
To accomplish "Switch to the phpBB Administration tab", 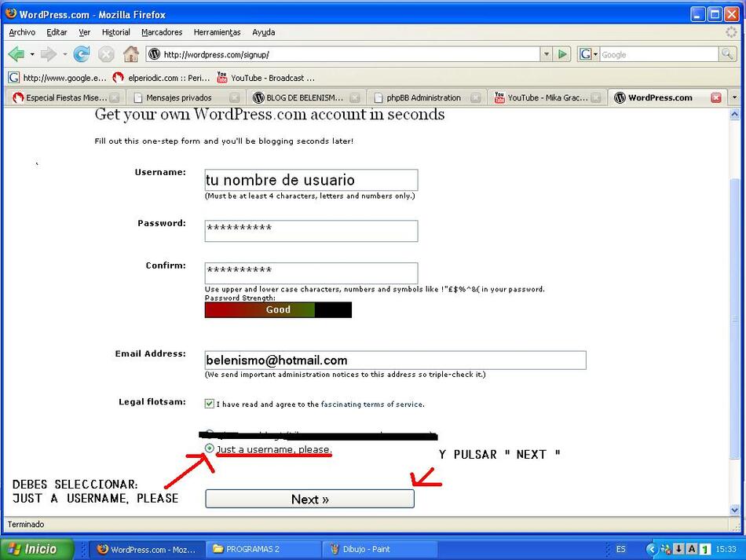I will tap(423, 98).
